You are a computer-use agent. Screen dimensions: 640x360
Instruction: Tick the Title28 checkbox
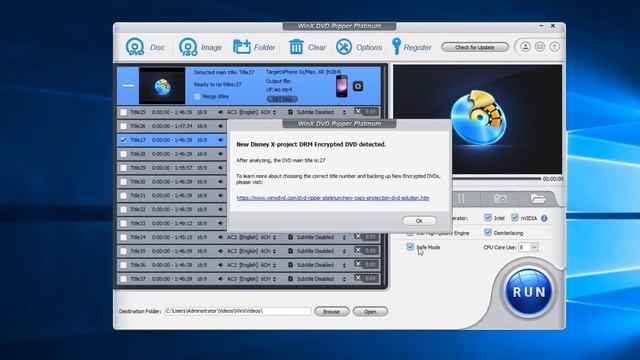[x=123, y=154]
